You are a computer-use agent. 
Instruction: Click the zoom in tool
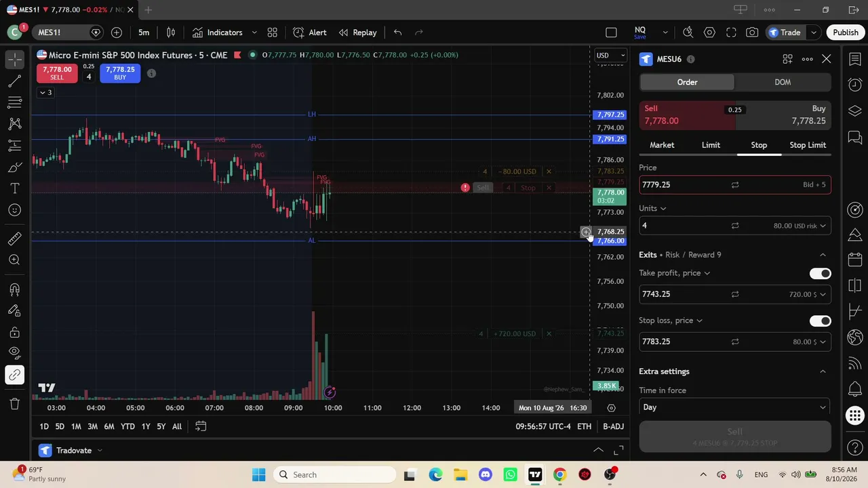[14, 260]
